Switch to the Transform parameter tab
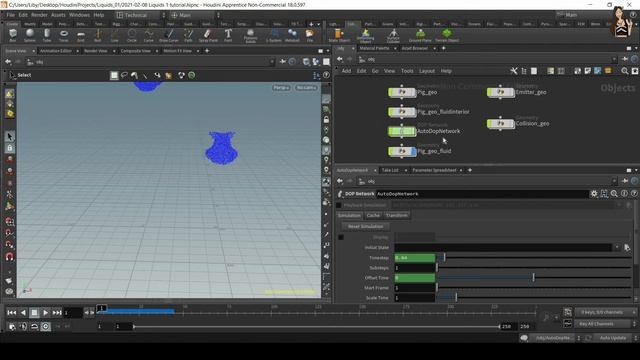Image resolution: width=640 pixels, height=360 pixels. tap(396, 216)
